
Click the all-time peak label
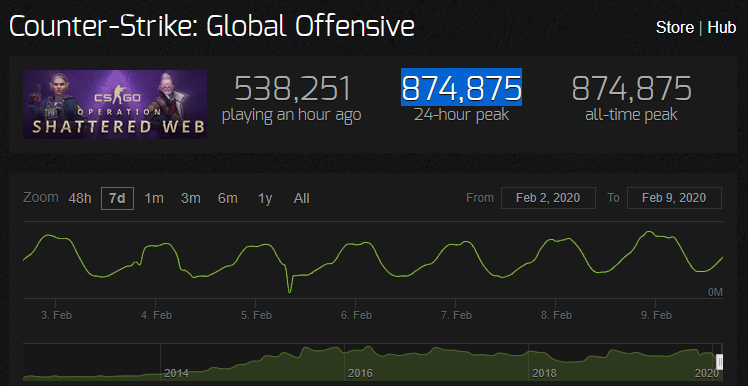pos(631,115)
